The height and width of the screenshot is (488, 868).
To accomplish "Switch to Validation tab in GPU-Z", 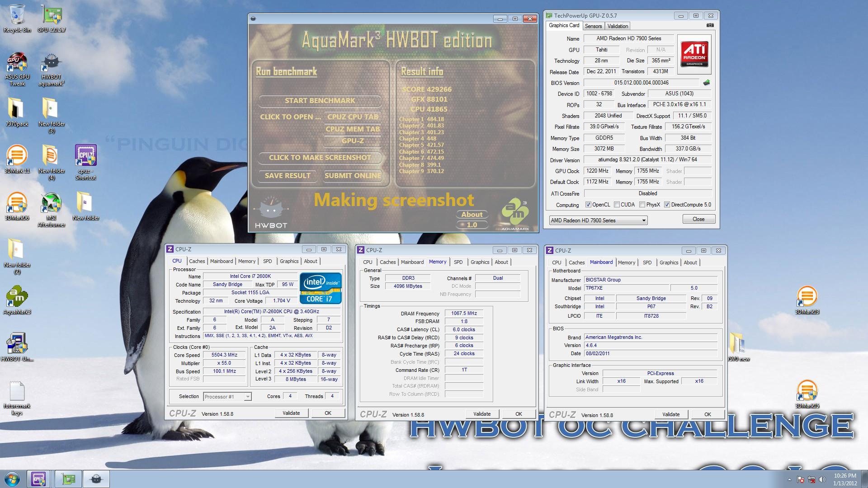I will 618,26.
